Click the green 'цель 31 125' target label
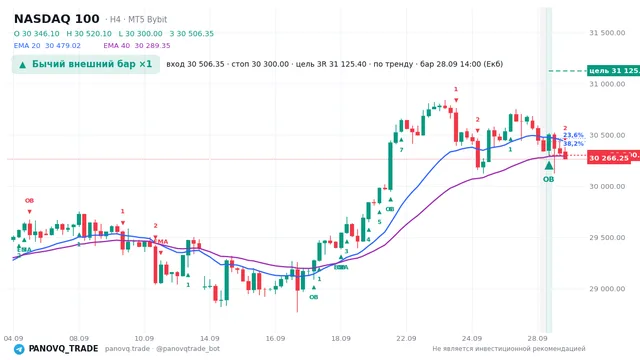 click(613, 71)
